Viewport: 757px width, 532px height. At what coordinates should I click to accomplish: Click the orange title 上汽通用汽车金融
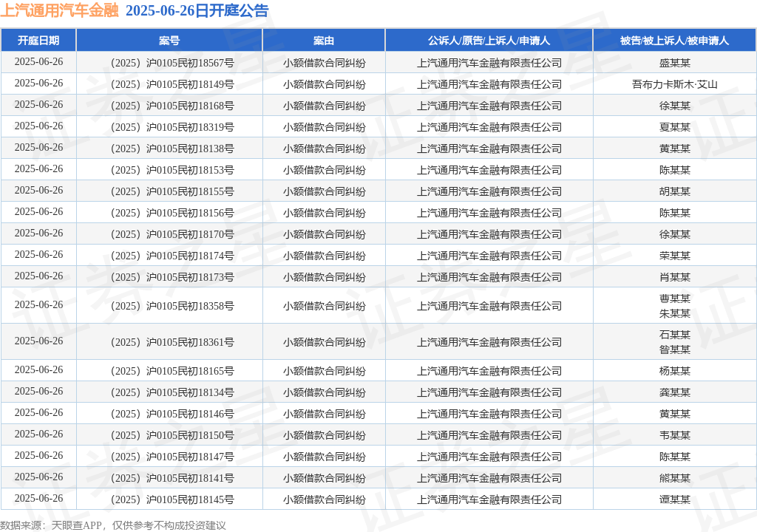tap(59, 10)
